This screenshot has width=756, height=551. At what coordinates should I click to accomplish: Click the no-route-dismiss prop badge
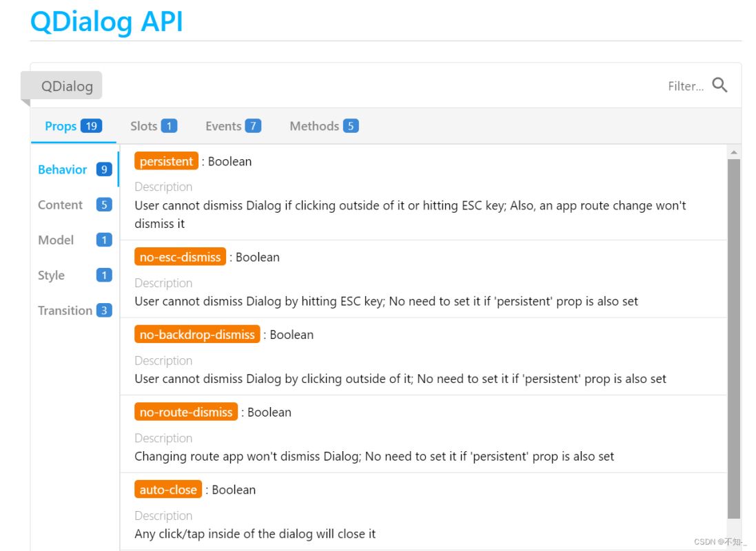[186, 412]
